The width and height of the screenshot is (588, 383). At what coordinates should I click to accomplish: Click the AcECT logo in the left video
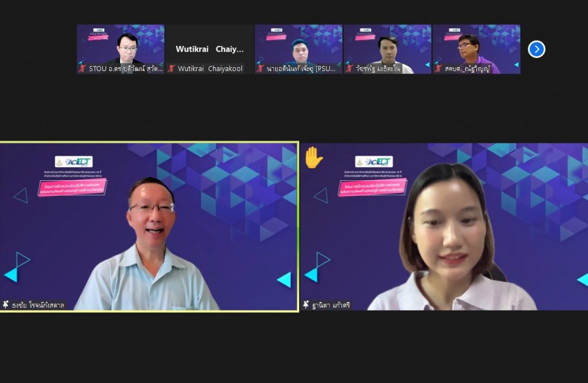point(73,162)
